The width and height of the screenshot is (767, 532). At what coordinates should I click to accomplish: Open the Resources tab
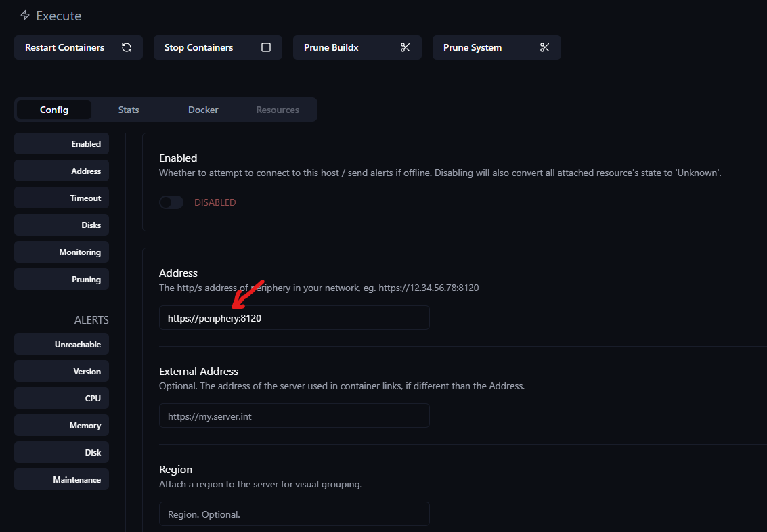(x=278, y=110)
